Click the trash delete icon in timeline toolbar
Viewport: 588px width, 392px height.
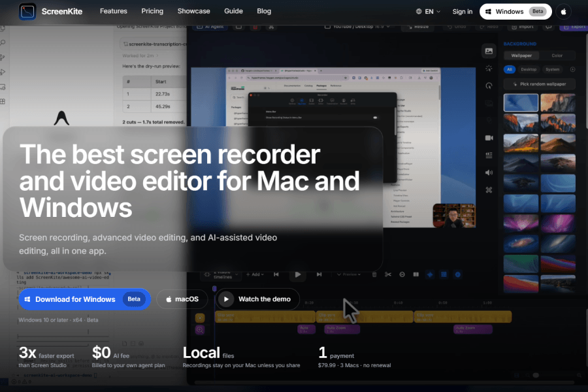(x=374, y=274)
